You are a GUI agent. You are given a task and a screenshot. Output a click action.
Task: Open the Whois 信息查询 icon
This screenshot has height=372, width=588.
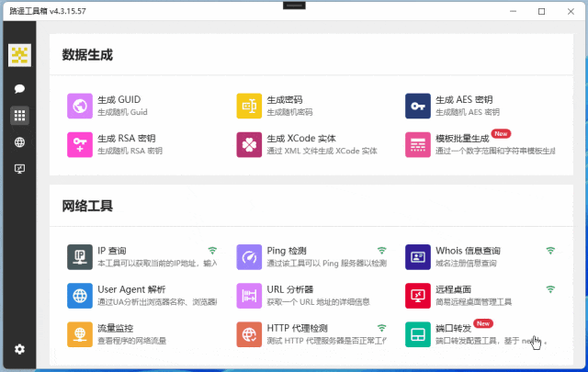(418, 257)
